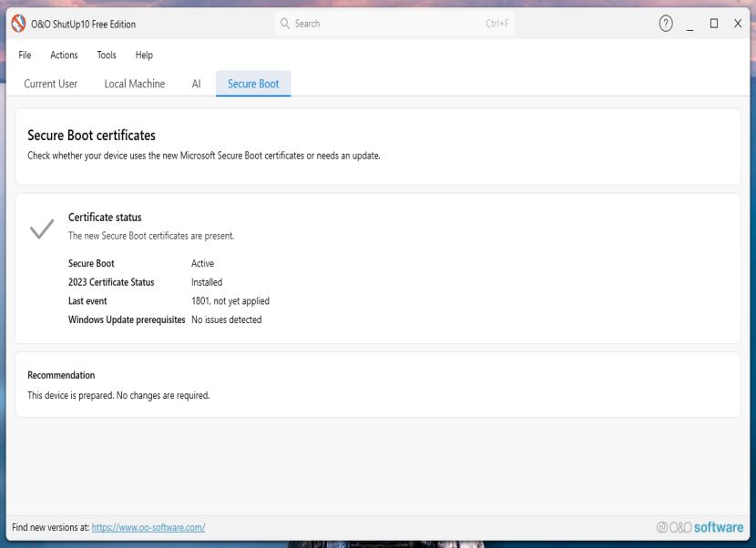Click the magnifier icon in the search box
The image size is (756, 548).
pyautogui.click(x=285, y=24)
